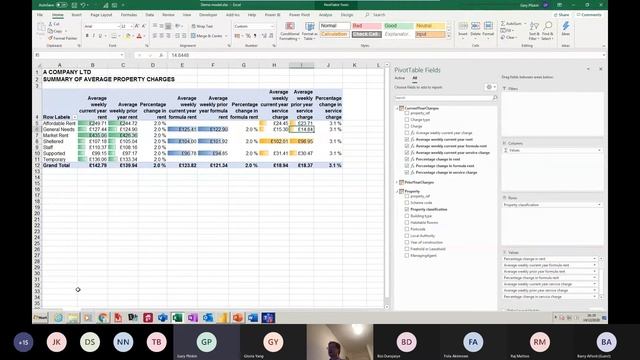Open PowerPoint from the taskbar

coord(238,318)
